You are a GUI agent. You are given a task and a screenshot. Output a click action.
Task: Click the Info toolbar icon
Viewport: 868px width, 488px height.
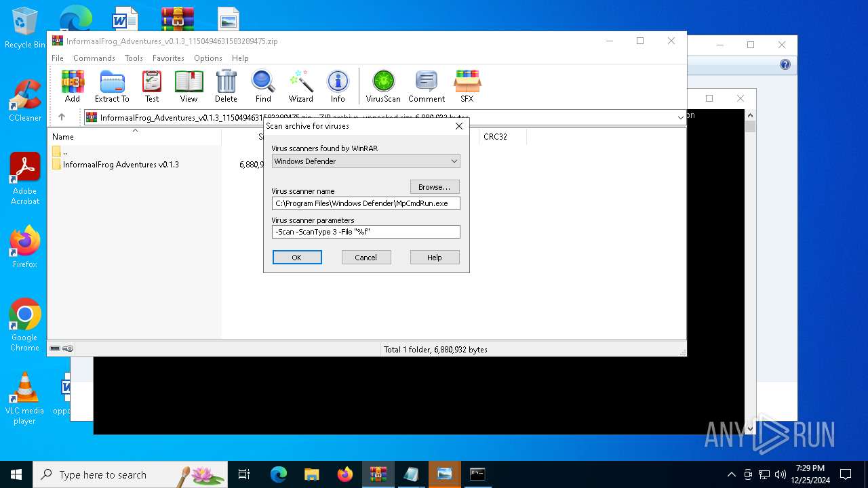338,86
